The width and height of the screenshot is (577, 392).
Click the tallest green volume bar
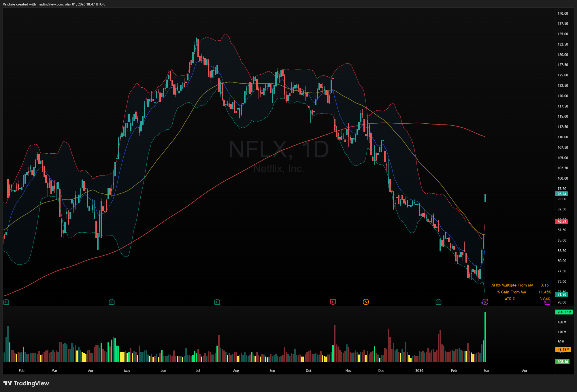click(485, 337)
